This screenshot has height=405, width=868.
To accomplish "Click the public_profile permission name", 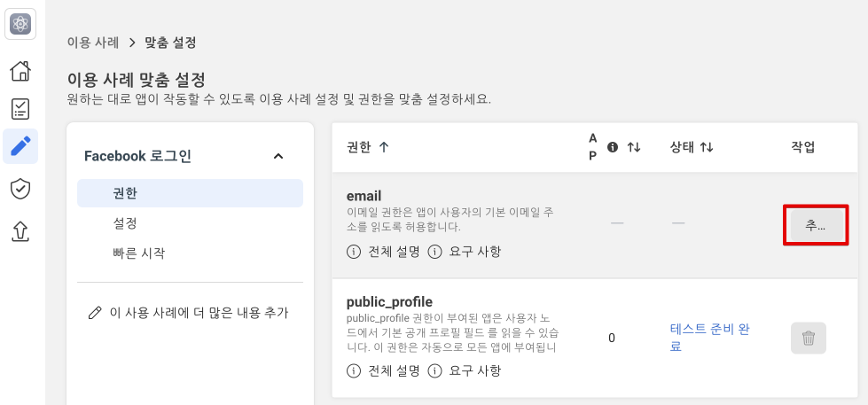I will (389, 301).
